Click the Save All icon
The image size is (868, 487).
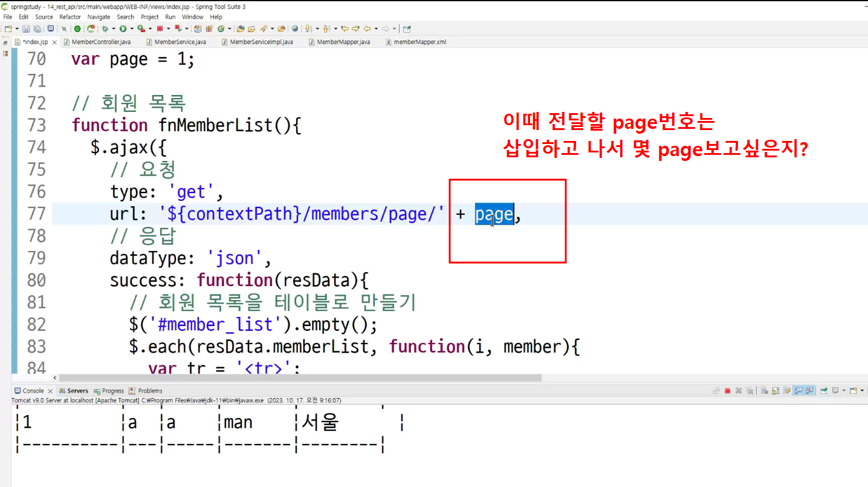37,28
